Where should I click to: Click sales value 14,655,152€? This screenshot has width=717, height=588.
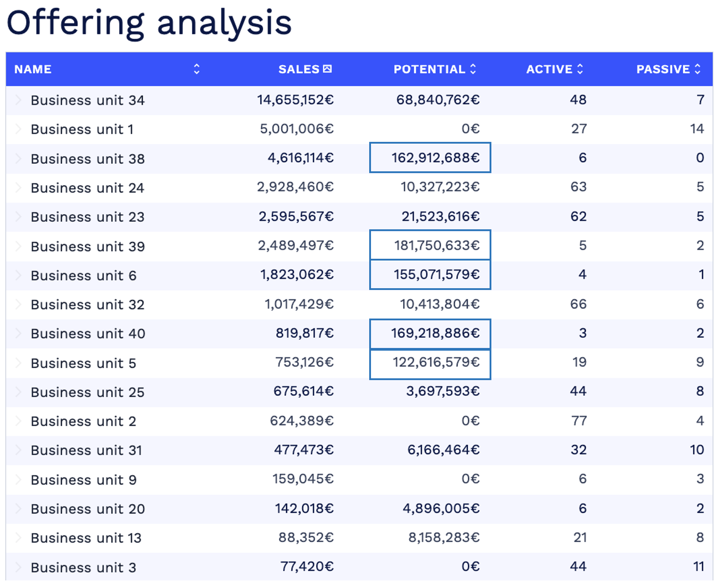point(295,100)
